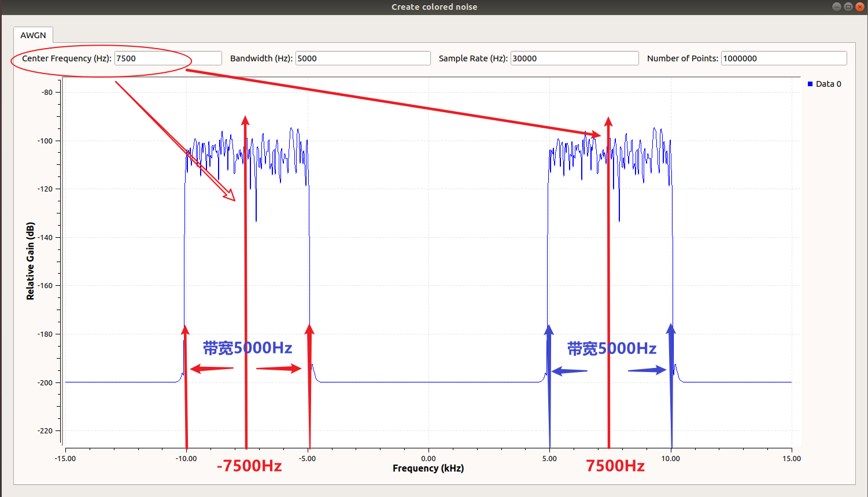The image size is (868, 497).
Task: Select the AWGN tab
Action: 34,35
